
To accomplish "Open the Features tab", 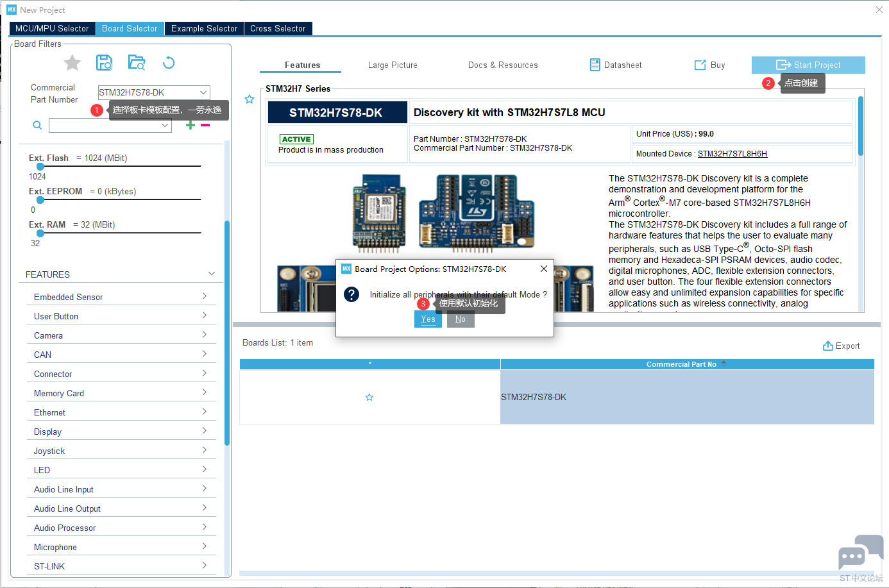I will [302, 65].
